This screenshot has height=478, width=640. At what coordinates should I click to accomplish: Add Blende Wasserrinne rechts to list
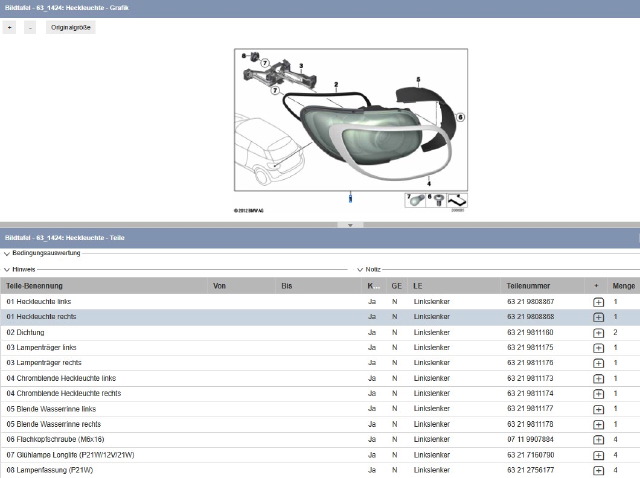click(x=598, y=425)
